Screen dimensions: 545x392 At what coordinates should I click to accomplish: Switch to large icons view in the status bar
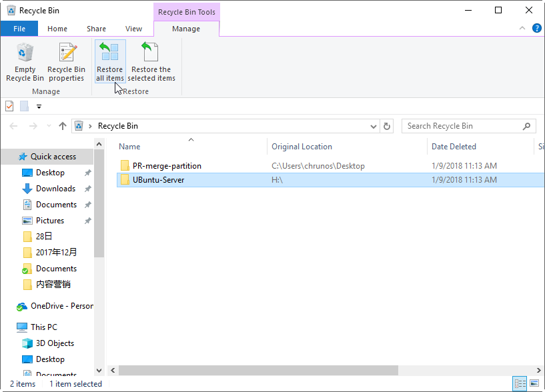point(534,383)
